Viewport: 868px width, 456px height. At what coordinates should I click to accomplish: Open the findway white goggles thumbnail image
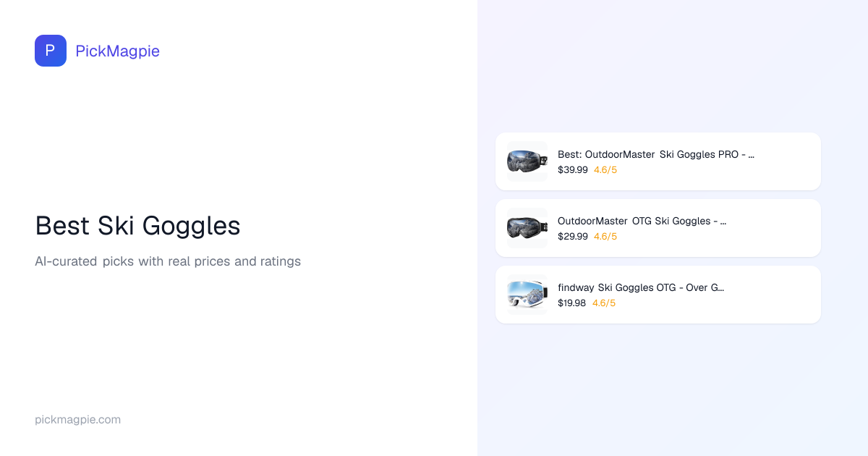[x=527, y=295]
